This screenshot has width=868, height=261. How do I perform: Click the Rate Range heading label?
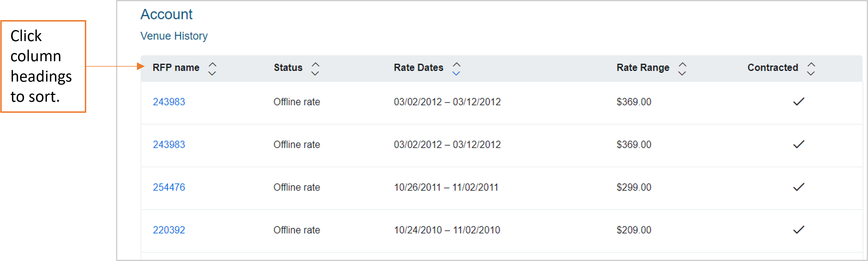pyautogui.click(x=642, y=68)
